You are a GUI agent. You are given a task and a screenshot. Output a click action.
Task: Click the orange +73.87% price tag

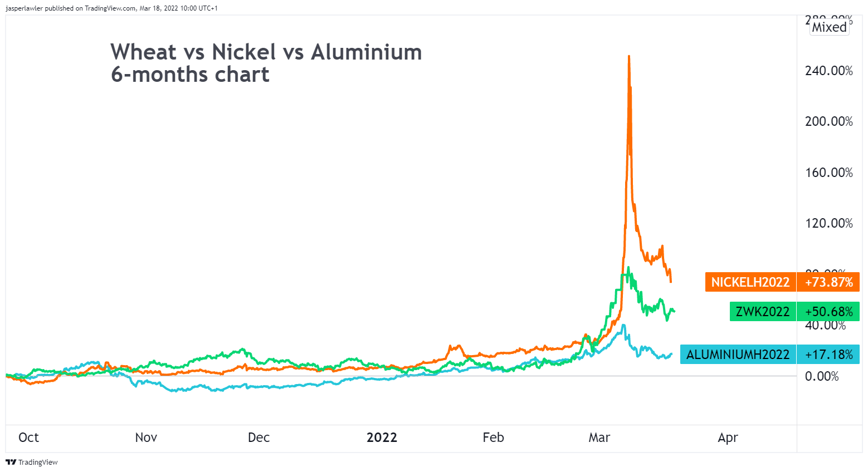tap(828, 282)
